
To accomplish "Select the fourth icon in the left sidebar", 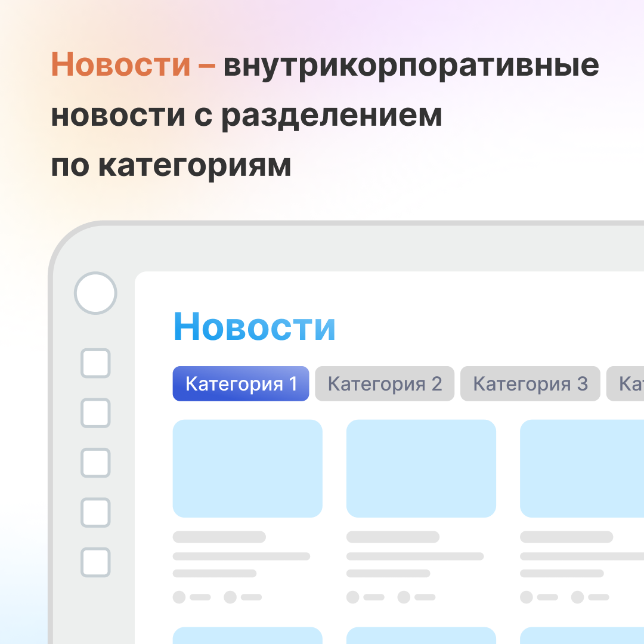I will [x=95, y=512].
